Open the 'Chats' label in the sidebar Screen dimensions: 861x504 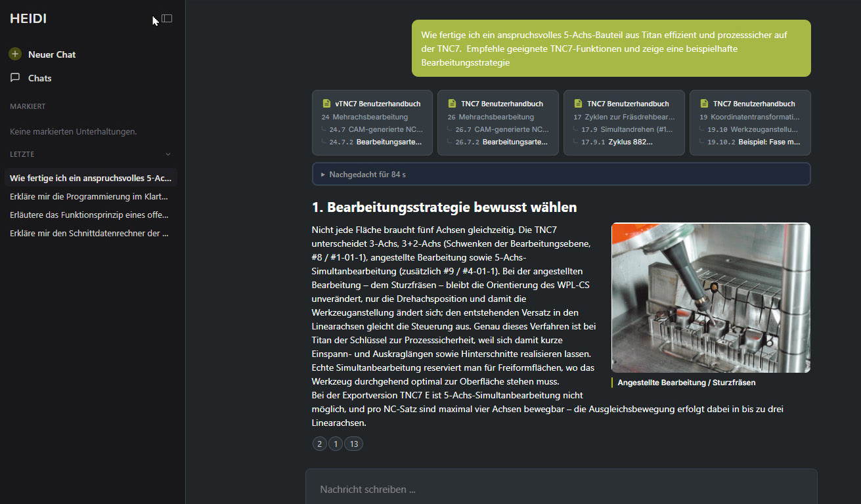[x=39, y=78]
